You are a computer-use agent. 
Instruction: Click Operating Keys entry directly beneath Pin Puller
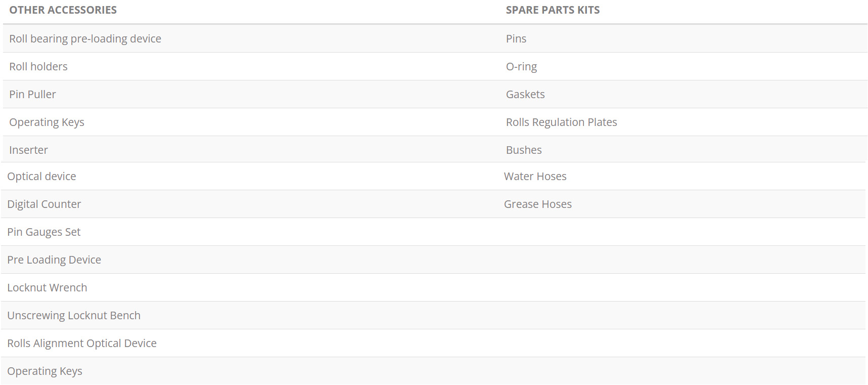pos(47,122)
